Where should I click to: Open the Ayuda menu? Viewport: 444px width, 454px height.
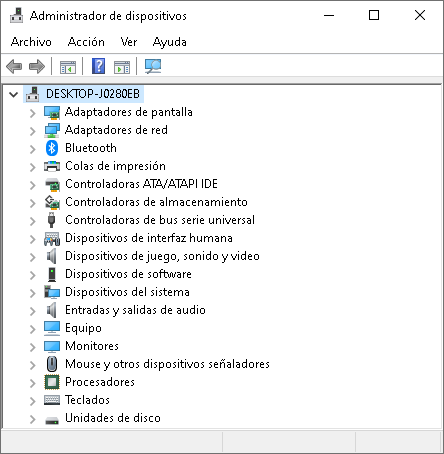pyautogui.click(x=169, y=42)
